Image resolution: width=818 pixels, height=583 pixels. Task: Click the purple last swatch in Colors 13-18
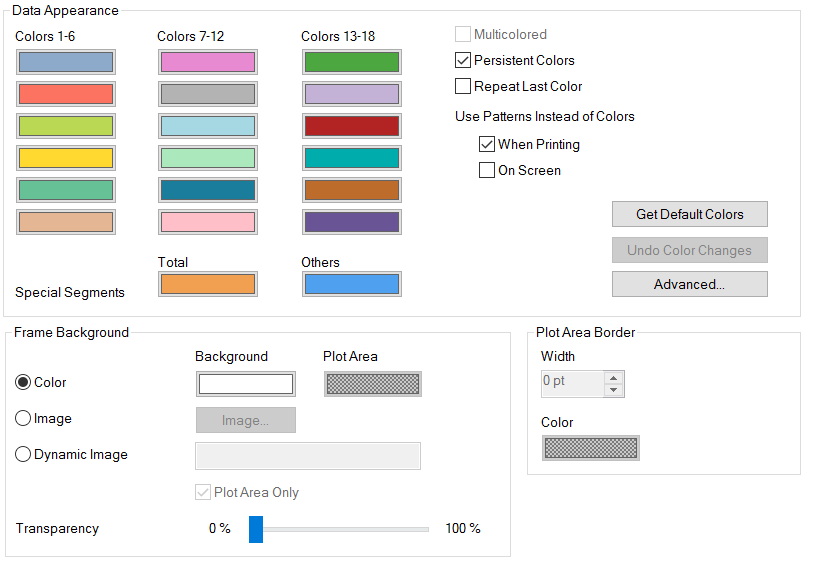(x=351, y=222)
